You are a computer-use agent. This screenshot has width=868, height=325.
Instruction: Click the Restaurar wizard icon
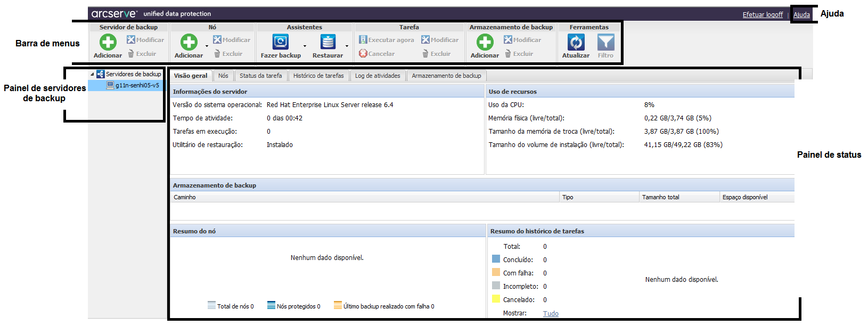pos(327,42)
